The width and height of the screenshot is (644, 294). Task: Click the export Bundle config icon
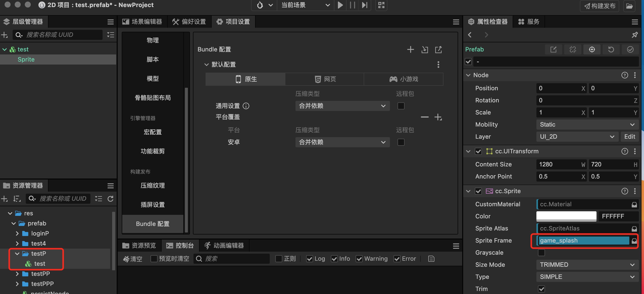coord(438,49)
